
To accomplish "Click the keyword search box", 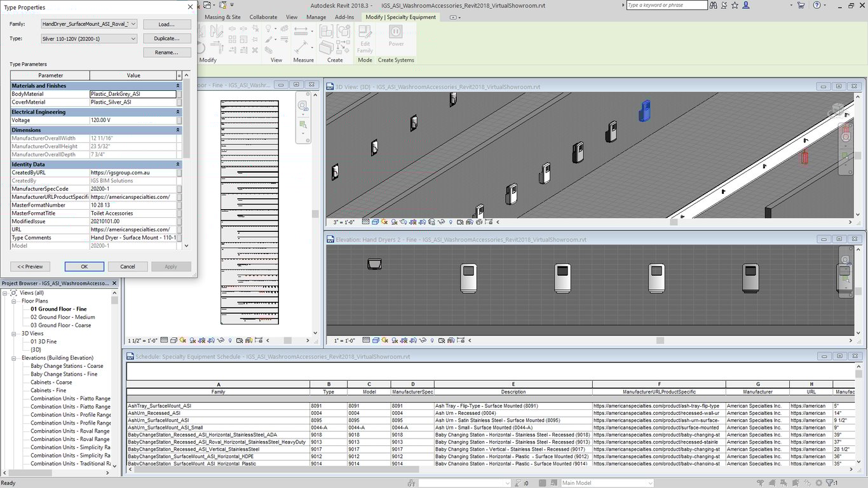I will coord(666,5).
